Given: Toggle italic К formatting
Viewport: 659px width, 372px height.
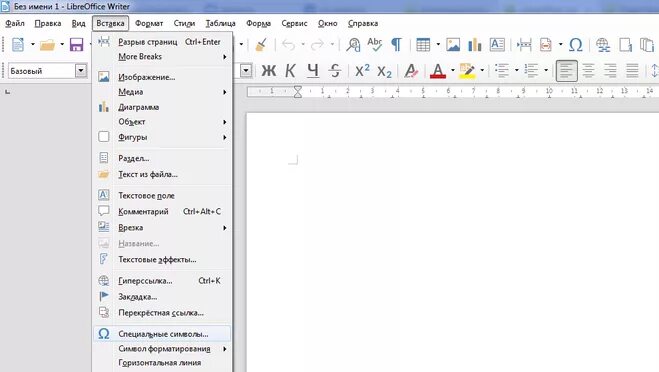Looking at the screenshot, I should pyautogui.click(x=290, y=71).
